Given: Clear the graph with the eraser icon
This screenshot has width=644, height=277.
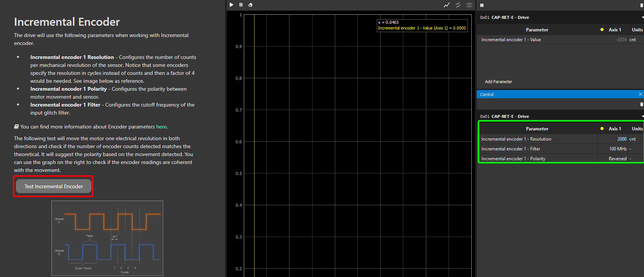Looking at the screenshot, I should [x=250, y=5].
